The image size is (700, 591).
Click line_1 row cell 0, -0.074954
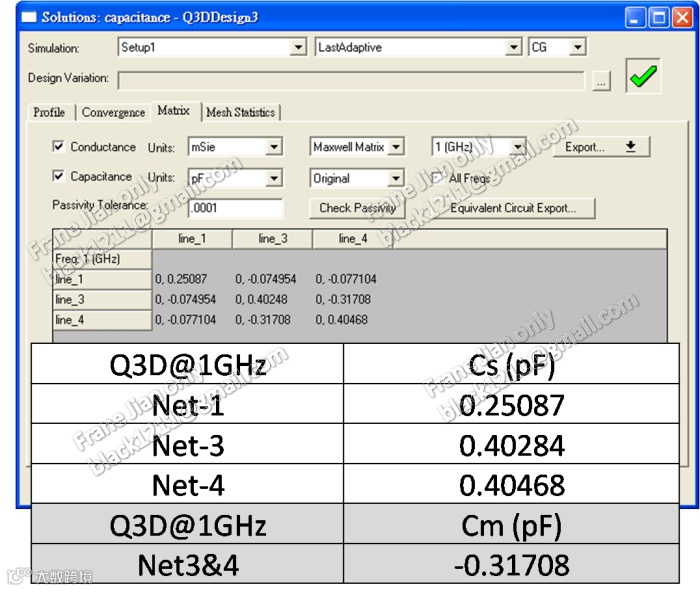[266, 279]
